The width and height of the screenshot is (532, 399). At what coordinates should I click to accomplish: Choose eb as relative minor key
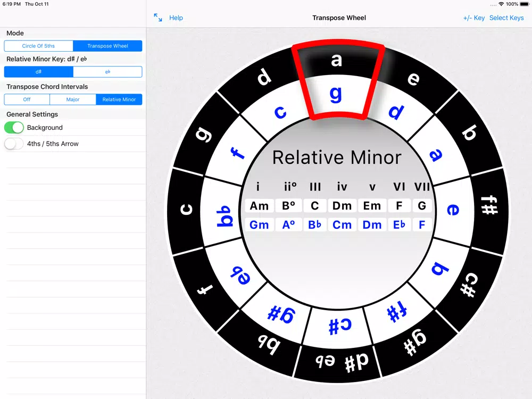(x=107, y=72)
